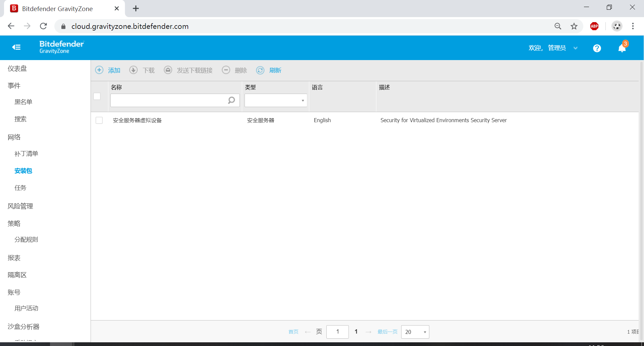
Task: Close the Bitdefender GravityZone tab
Action: point(117,8)
